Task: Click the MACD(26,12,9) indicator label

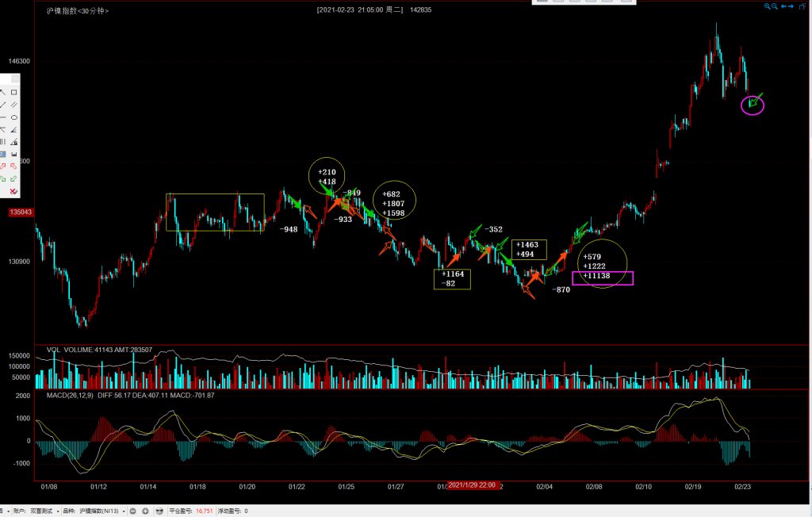Action: [70, 395]
